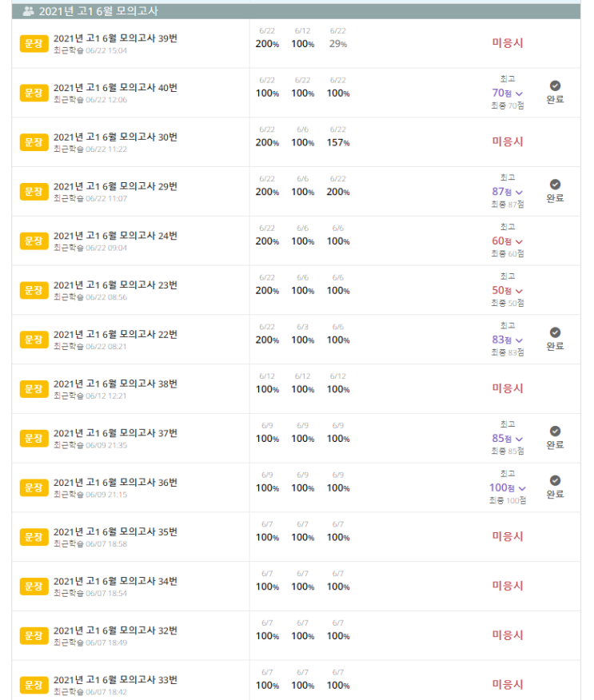This screenshot has width=594, height=700.
Task: Click the 완료 checkmark for question 29번
Action: 555,185
